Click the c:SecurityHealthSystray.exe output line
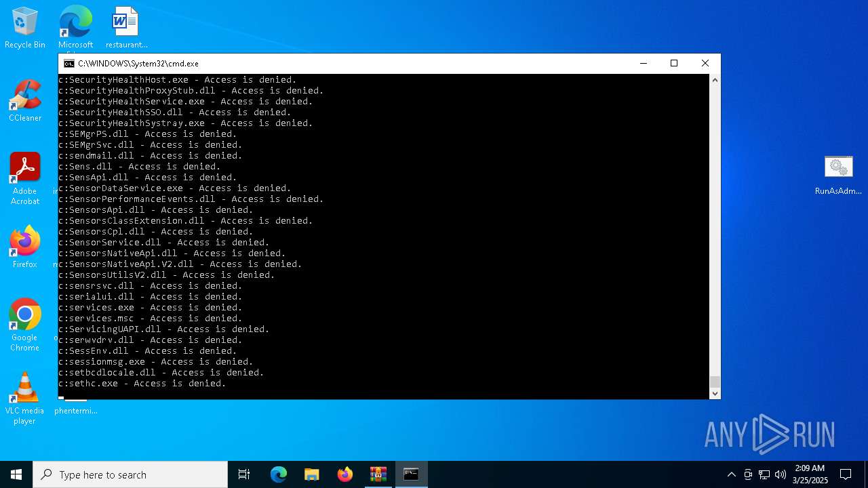868x488 pixels. [x=186, y=123]
